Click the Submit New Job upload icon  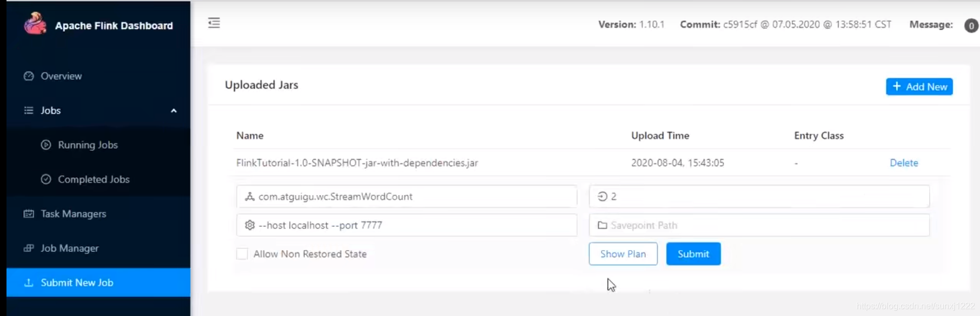click(29, 283)
